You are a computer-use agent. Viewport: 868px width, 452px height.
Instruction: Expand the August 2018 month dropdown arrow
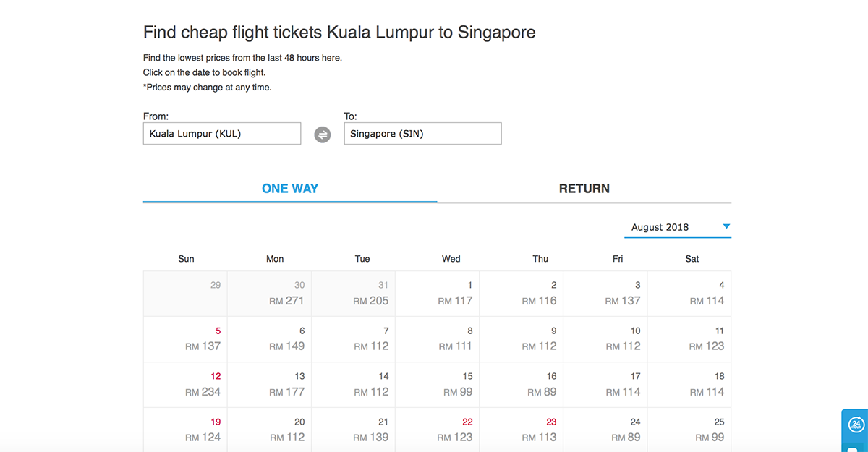point(726,226)
